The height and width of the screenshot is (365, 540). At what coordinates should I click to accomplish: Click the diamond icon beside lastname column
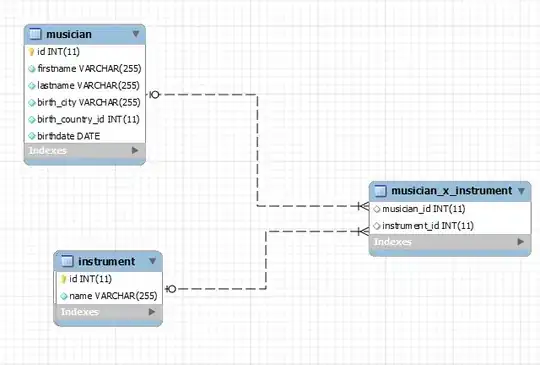coord(32,86)
